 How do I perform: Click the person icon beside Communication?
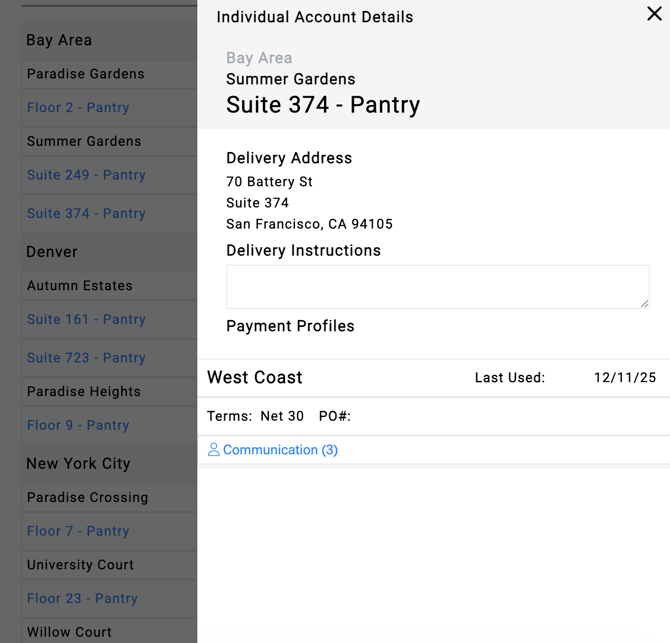(x=213, y=450)
